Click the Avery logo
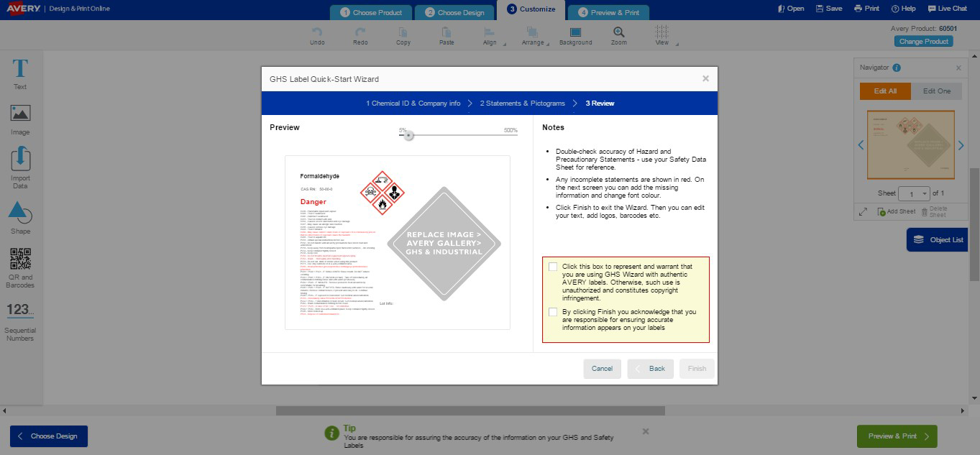980x455 pixels. [22, 9]
